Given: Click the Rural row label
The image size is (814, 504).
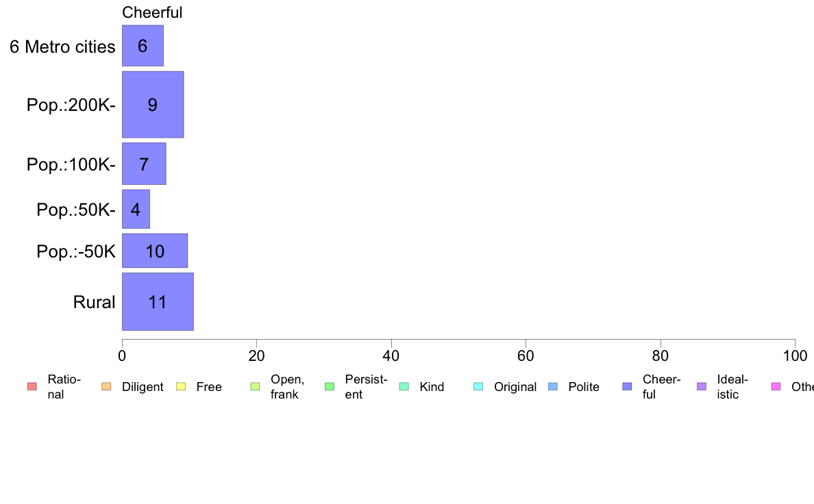Looking at the screenshot, I should (94, 302).
